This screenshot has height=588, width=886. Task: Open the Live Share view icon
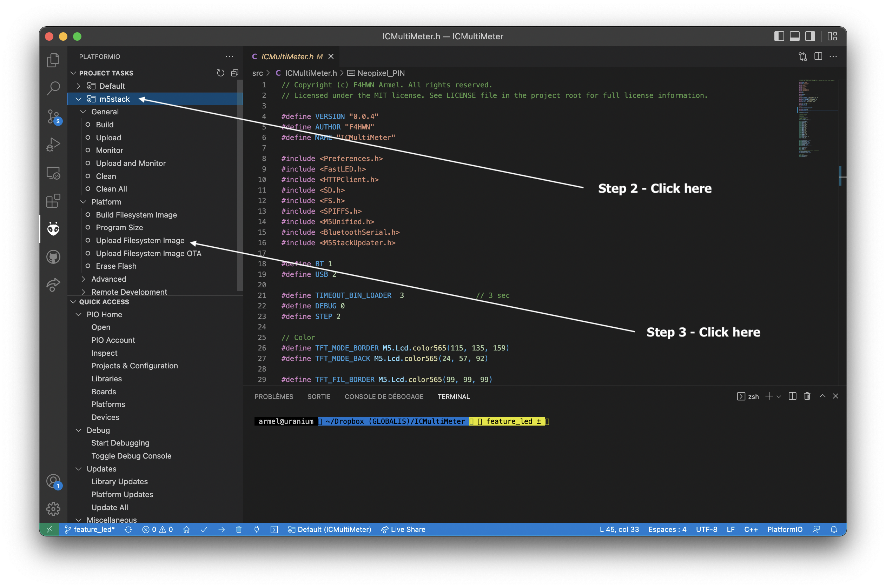[x=53, y=285]
